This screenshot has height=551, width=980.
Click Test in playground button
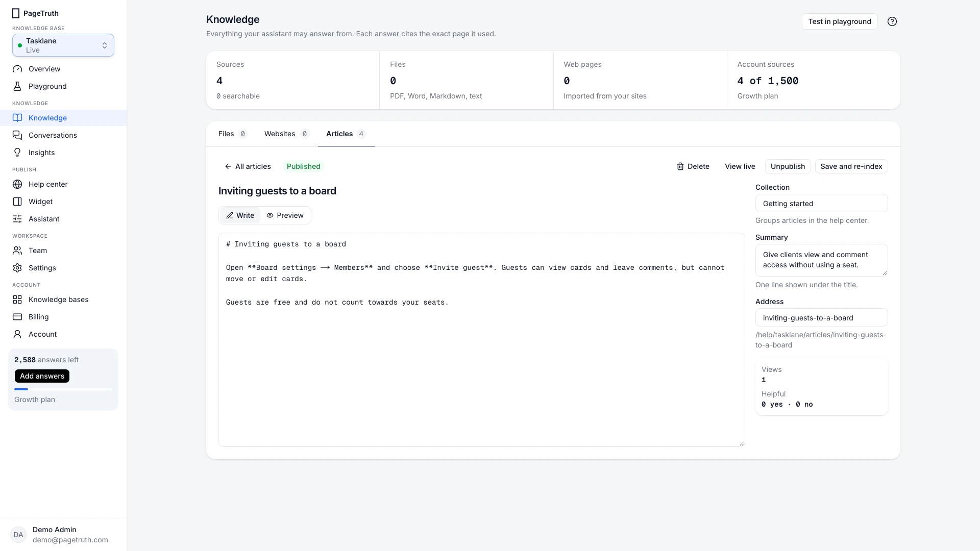pos(840,21)
